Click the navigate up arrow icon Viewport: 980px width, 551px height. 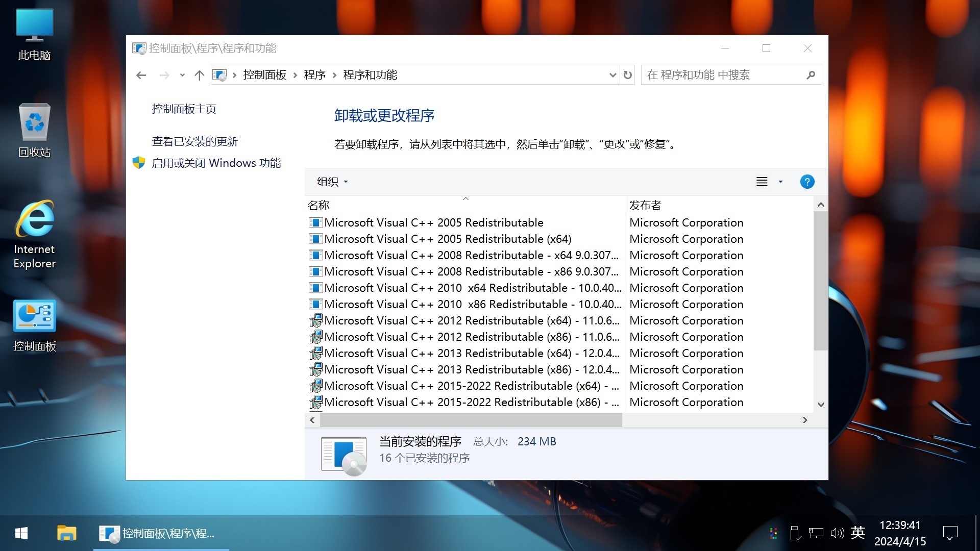(199, 74)
